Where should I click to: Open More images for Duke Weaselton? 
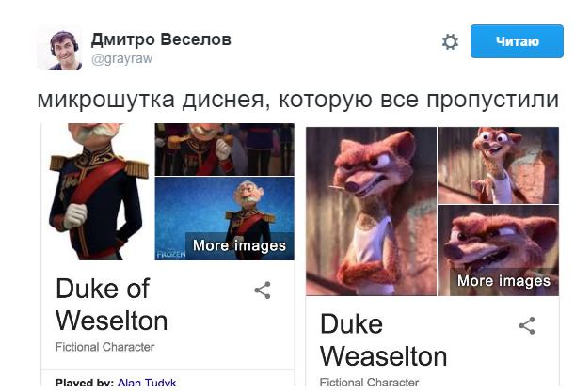click(503, 281)
